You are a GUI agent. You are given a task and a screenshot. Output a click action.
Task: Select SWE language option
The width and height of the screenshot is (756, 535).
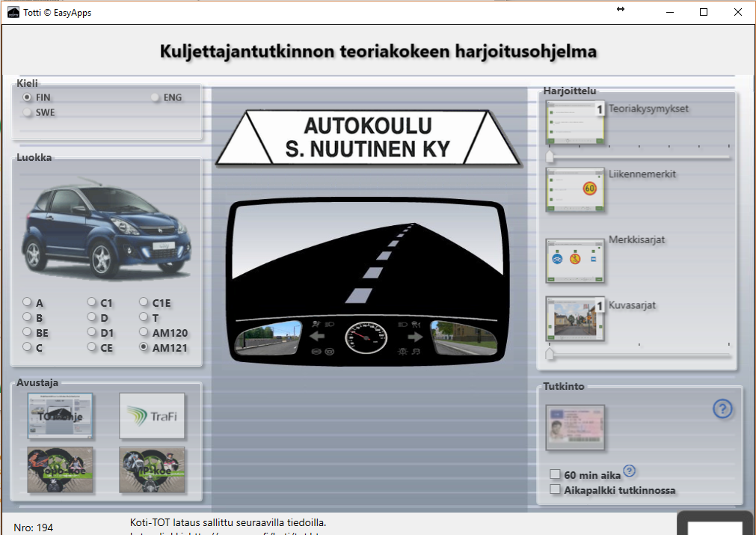point(27,112)
